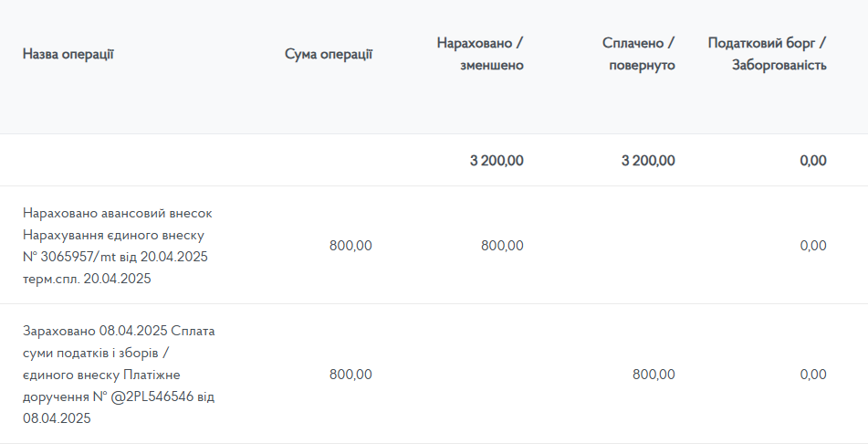
Task: Click 'Нарахування єдиного внеску' description line
Action: (113, 235)
